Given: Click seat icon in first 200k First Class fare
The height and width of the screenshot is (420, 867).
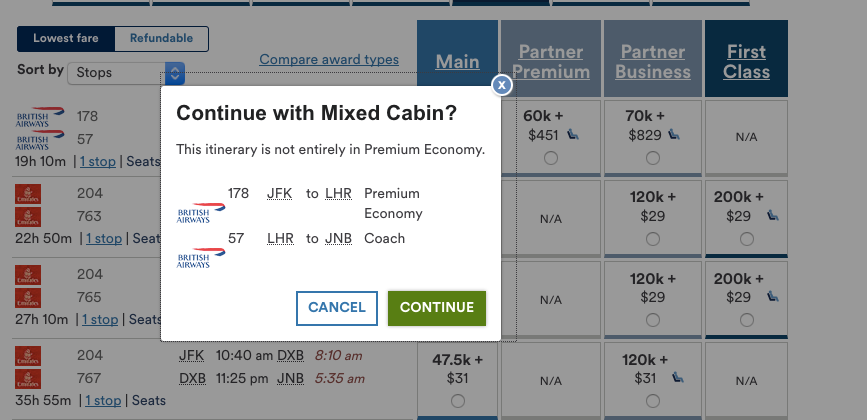Looking at the screenshot, I should point(773,215).
